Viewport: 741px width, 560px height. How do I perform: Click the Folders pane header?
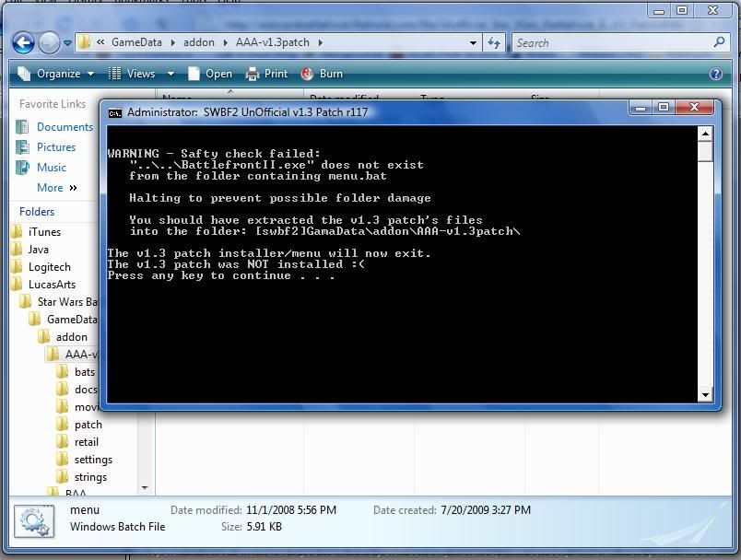tap(37, 212)
